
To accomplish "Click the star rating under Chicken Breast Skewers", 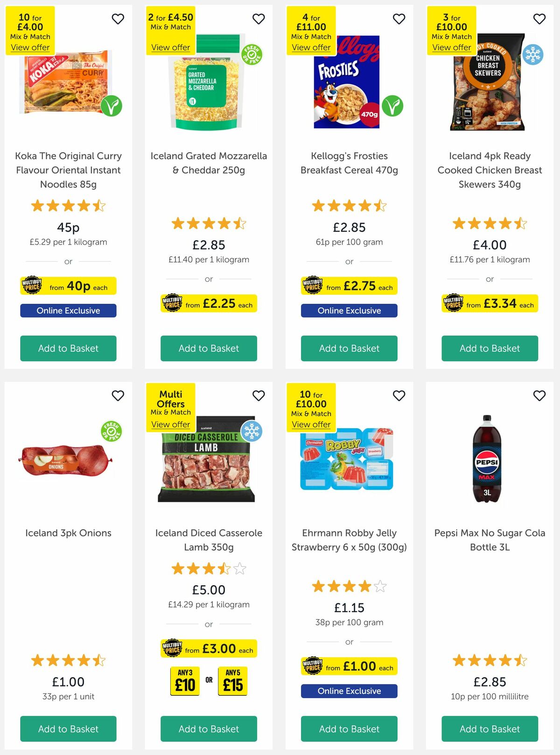I will point(489,224).
